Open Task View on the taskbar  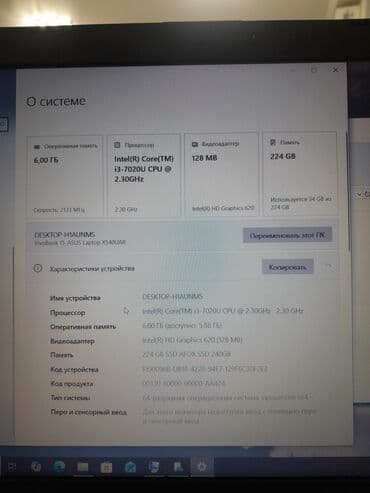coord(12,467)
